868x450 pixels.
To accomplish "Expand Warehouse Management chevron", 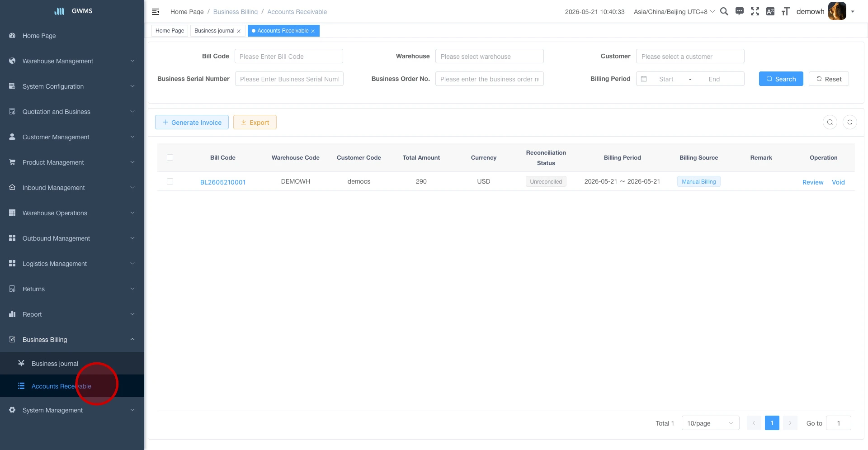I will [132, 61].
